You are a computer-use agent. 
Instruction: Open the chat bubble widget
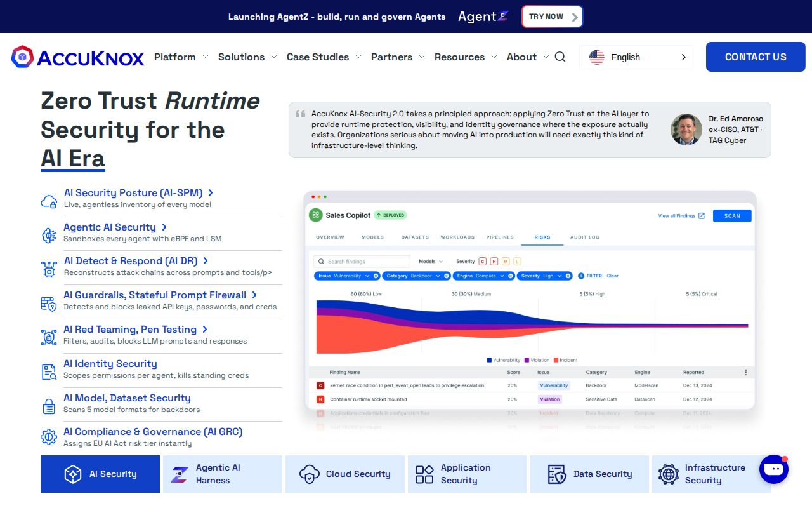point(774,469)
